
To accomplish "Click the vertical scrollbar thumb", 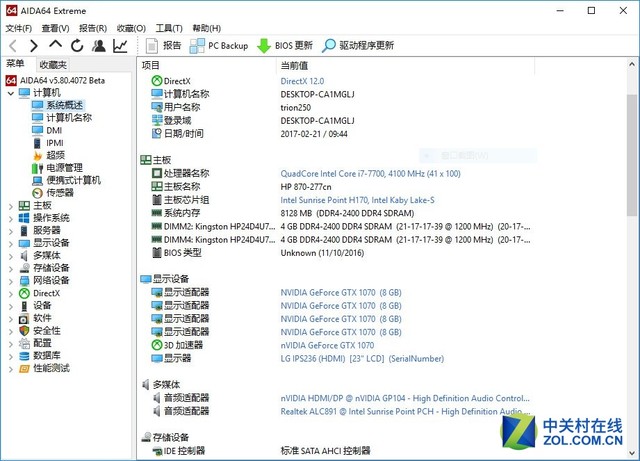I will tap(632, 155).
